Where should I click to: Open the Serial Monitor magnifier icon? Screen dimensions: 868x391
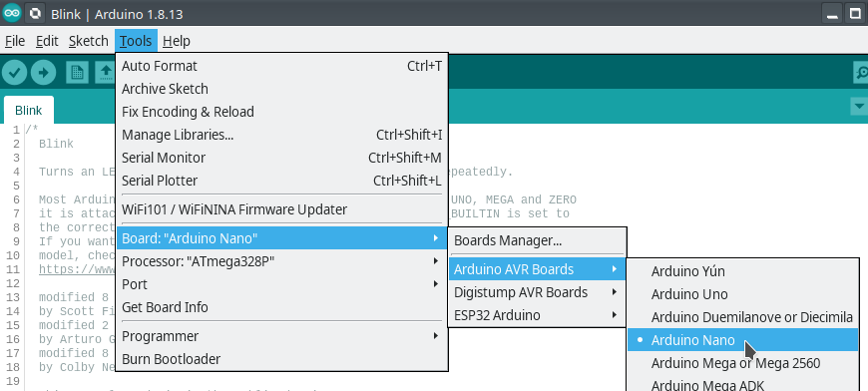(x=861, y=73)
